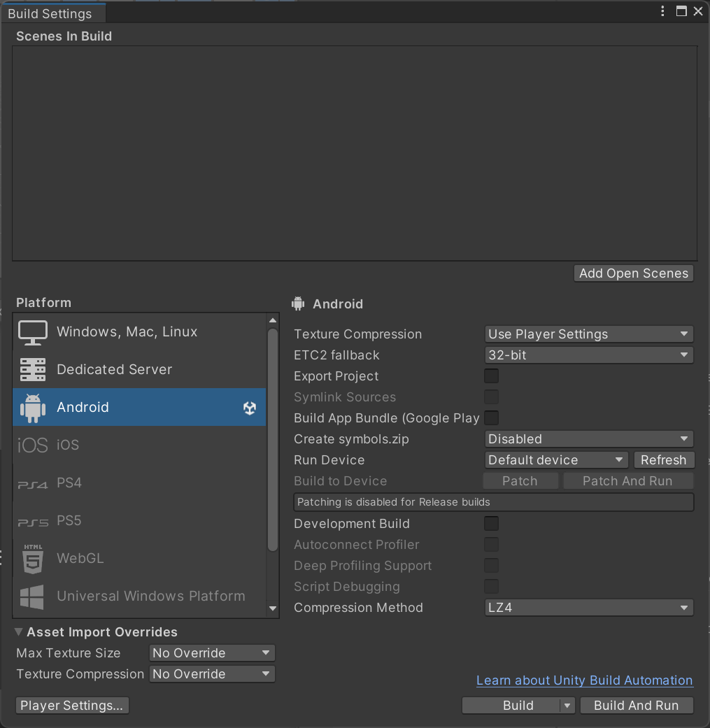Click the Build Settings window tab
This screenshot has width=710, height=728.
(50, 13)
